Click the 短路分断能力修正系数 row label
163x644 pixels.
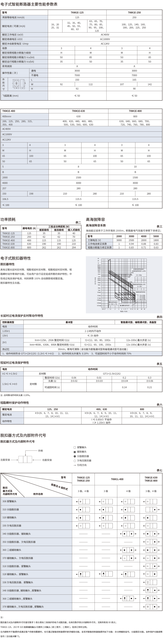(x=100, y=247)
